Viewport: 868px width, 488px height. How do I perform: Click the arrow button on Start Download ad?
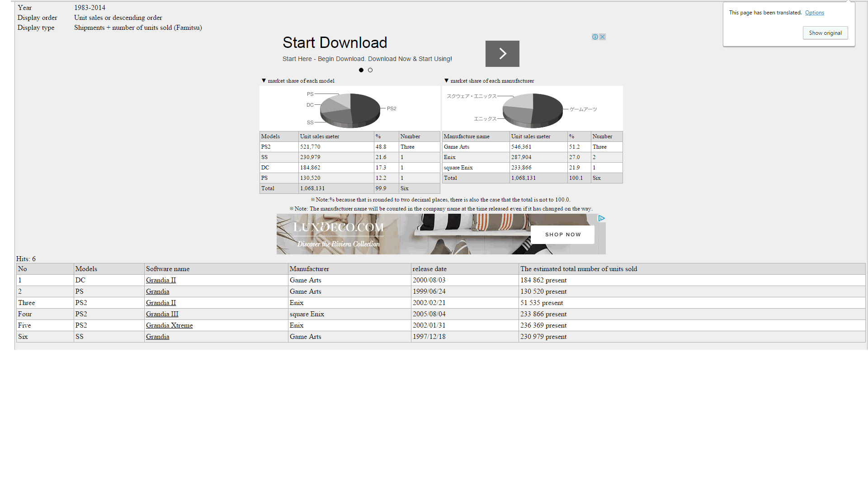tap(502, 54)
